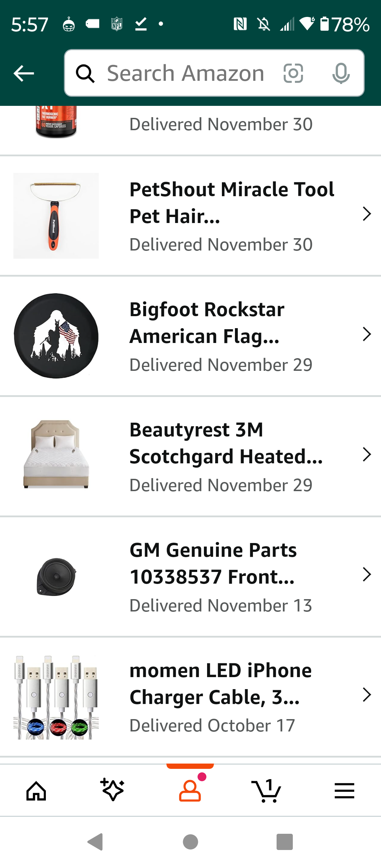This screenshot has height=868, width=381.
Task: Expand PetShout Miracle Tool order chevron
Action: [367, 214]
